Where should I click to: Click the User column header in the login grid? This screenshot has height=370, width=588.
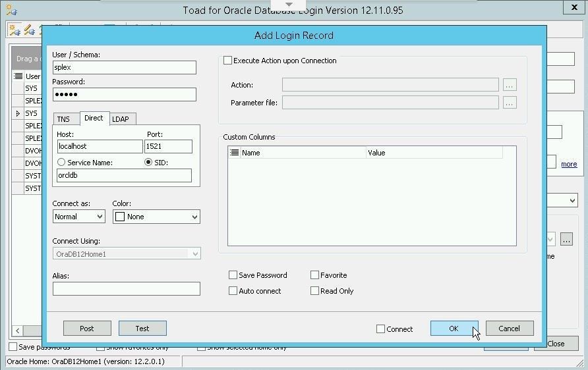click(x=33, y=76)
